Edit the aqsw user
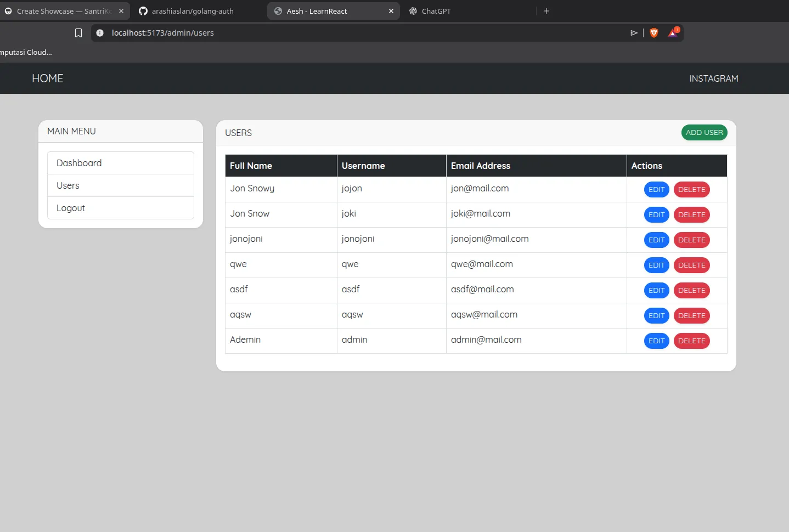Screen dimensions: 789x532 (x=656, y=315)
